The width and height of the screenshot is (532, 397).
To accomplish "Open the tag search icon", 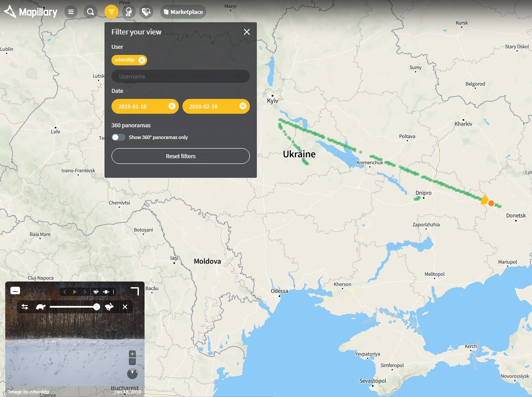I will (146, 12).
